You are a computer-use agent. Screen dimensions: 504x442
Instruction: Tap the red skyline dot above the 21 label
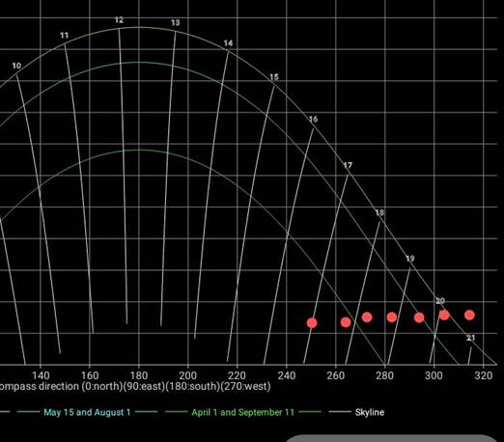click(x=469, y=315)
